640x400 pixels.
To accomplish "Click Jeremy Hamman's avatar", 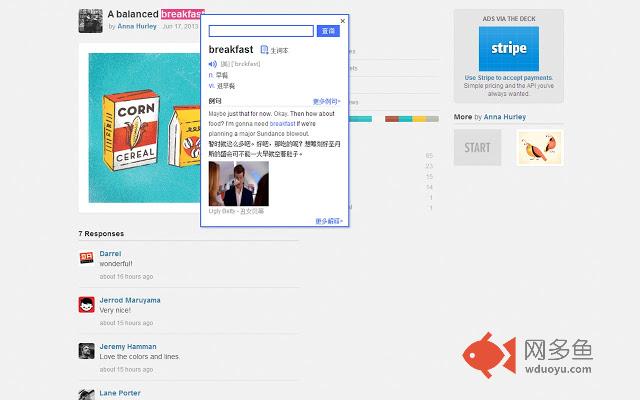I will click(x=87, y=351).
